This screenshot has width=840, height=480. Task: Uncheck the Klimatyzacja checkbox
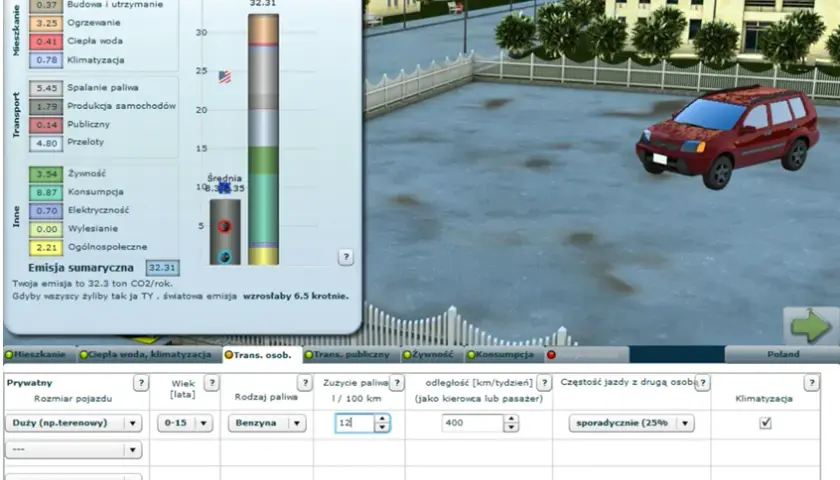[x=766, y=423]
